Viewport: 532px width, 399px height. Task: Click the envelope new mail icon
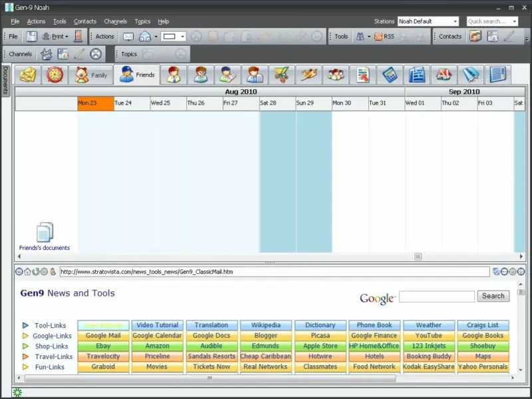[128, 37]
